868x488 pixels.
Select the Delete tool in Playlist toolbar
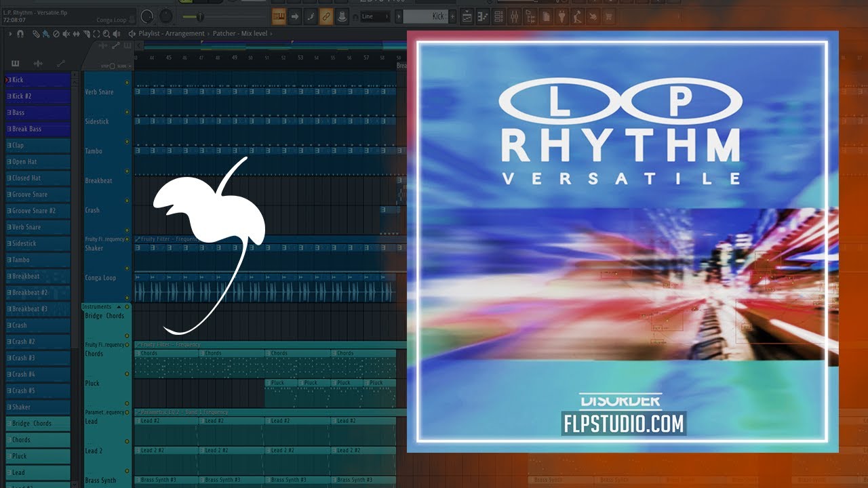tap(55, 33)
